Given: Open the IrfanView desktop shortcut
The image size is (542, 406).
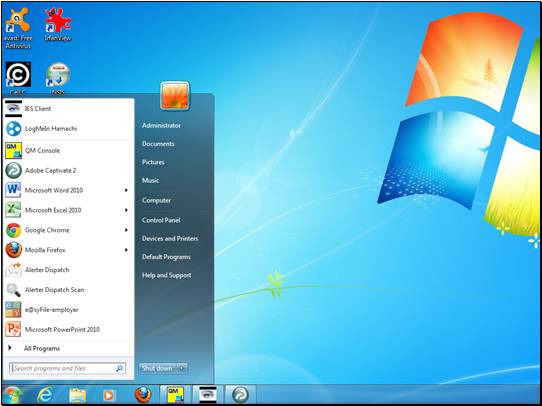Looking at the screenshot, I should click(58, 25).
